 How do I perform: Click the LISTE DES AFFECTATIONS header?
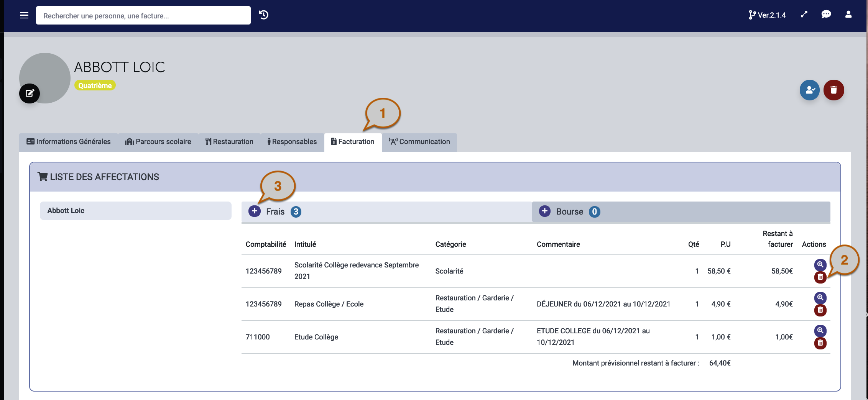pyautogui.click(x=98, y=177)
